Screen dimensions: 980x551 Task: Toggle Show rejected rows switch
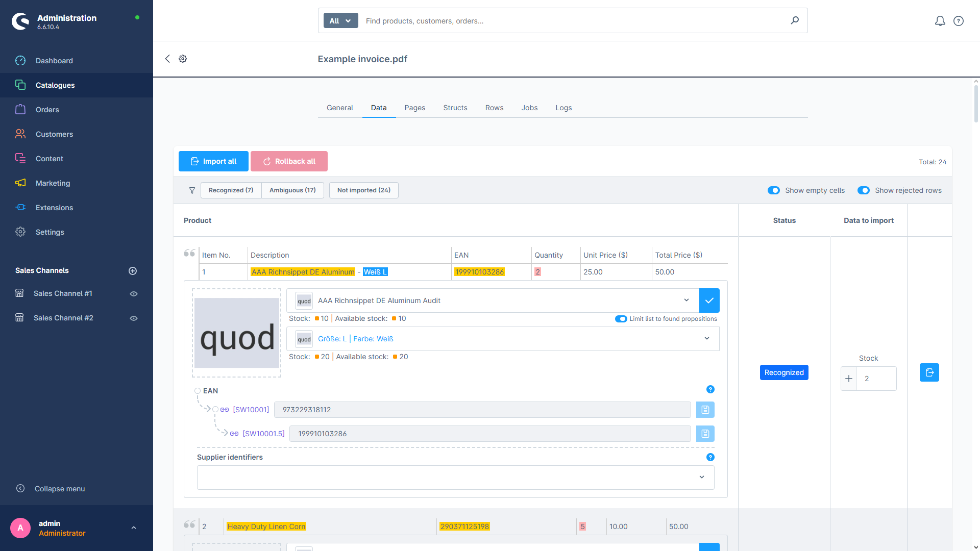click(864, 190)
